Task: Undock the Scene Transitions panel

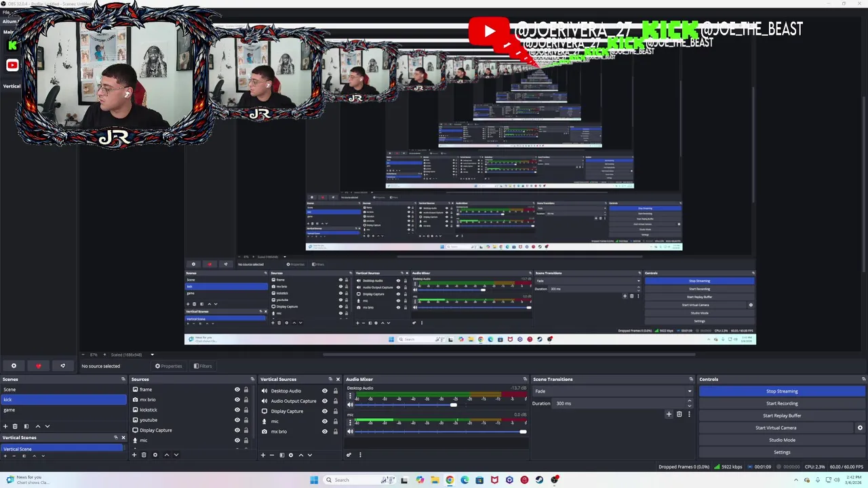Action: coord(691,380)
